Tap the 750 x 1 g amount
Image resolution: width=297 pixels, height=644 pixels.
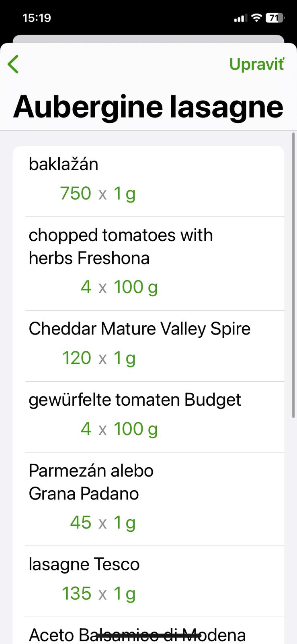(98, 193)
